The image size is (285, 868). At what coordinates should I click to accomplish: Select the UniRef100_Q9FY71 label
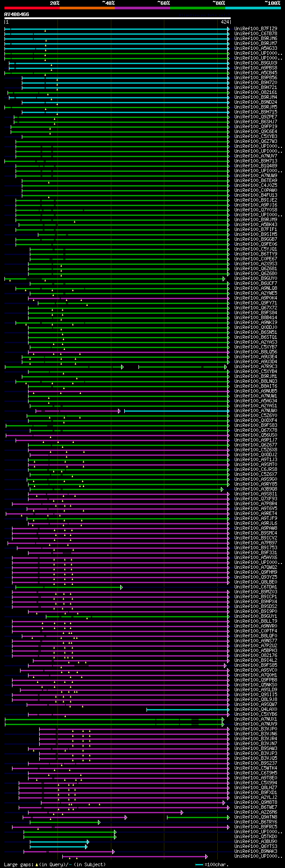click(x=256, y=303)
